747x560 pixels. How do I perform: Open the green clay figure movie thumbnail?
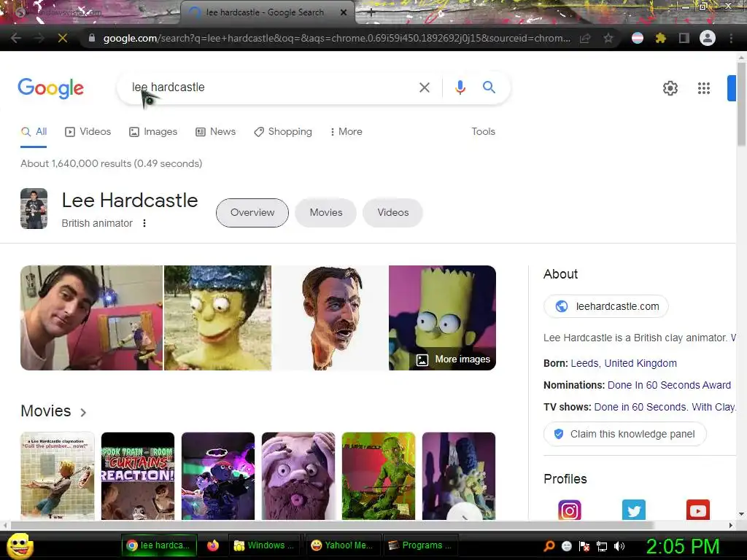pyautogui.click(x=379, y=476)
